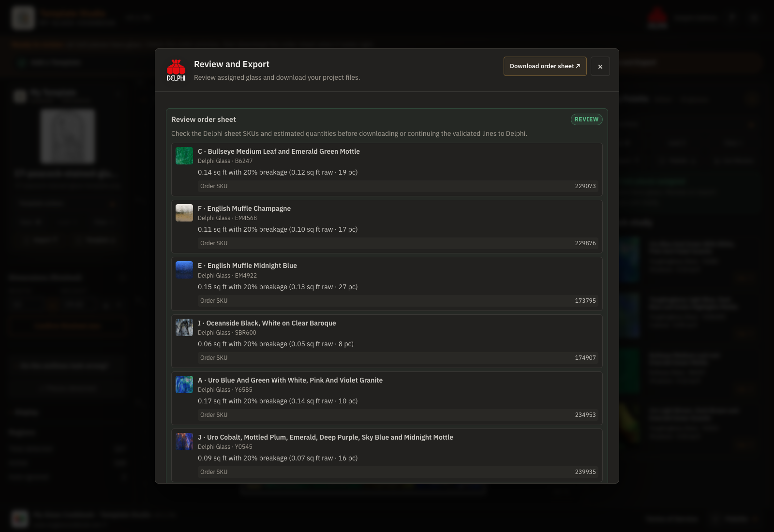
Task: Select 'E · English Muffle Midnight Blue' title
Action: point(247,266)
